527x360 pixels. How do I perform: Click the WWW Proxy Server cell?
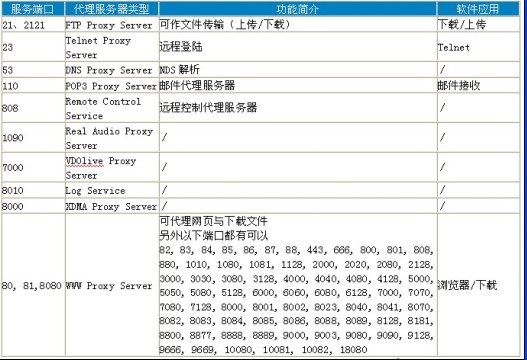(112, 285)
